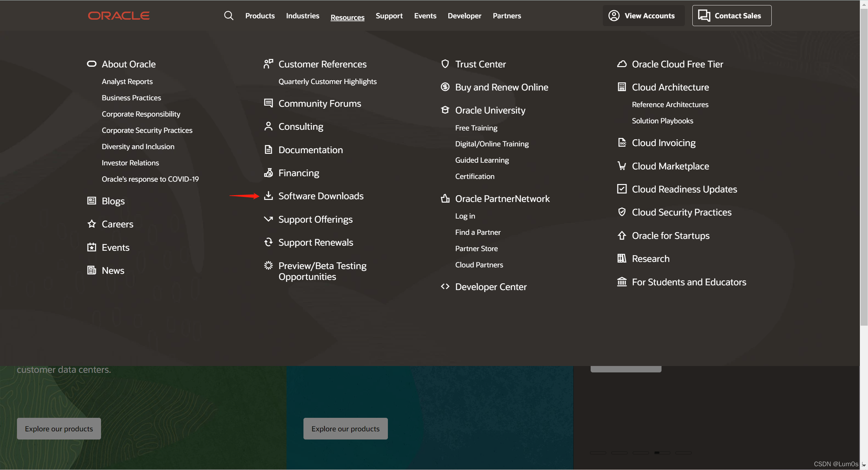Click the Software Downloads download icon
This screenshot has height=470, width=868.
(268, 196)
